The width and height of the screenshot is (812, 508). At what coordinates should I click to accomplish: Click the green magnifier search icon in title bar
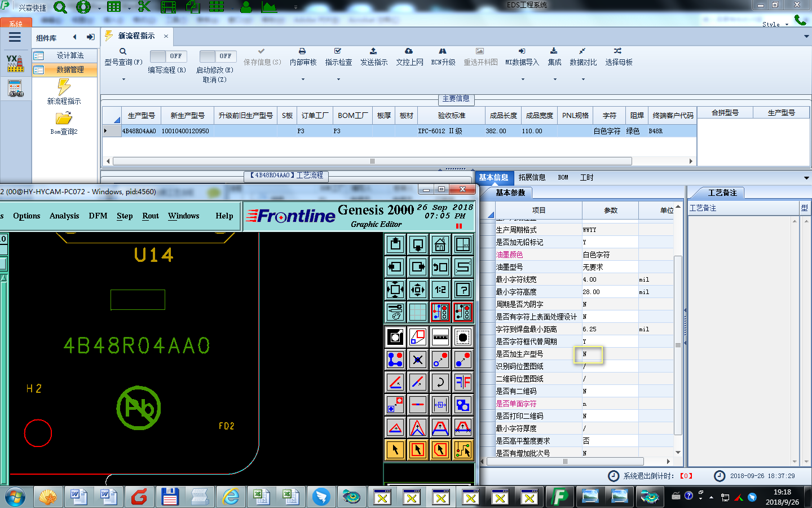click(x=60, y=7)
